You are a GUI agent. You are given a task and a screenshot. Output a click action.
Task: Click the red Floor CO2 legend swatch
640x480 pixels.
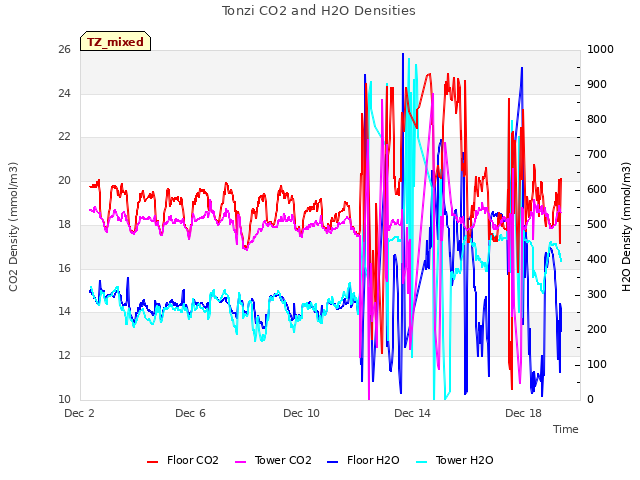click(152, 462)
